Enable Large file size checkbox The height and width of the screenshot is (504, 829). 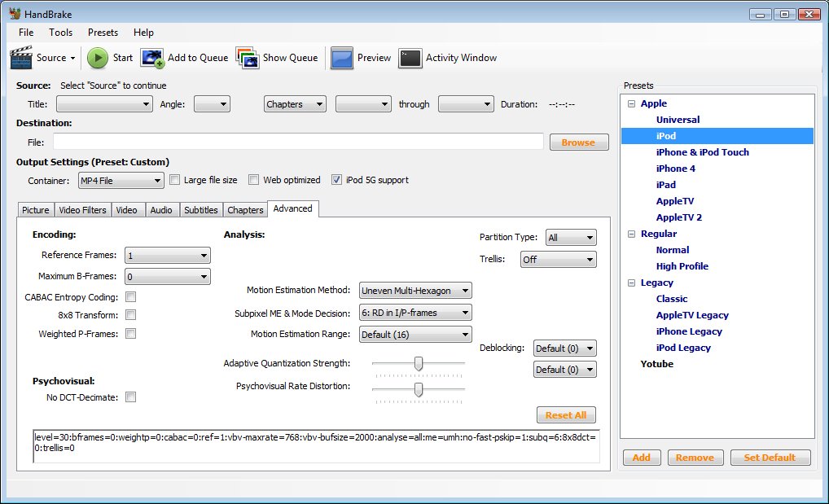point(174,180)
